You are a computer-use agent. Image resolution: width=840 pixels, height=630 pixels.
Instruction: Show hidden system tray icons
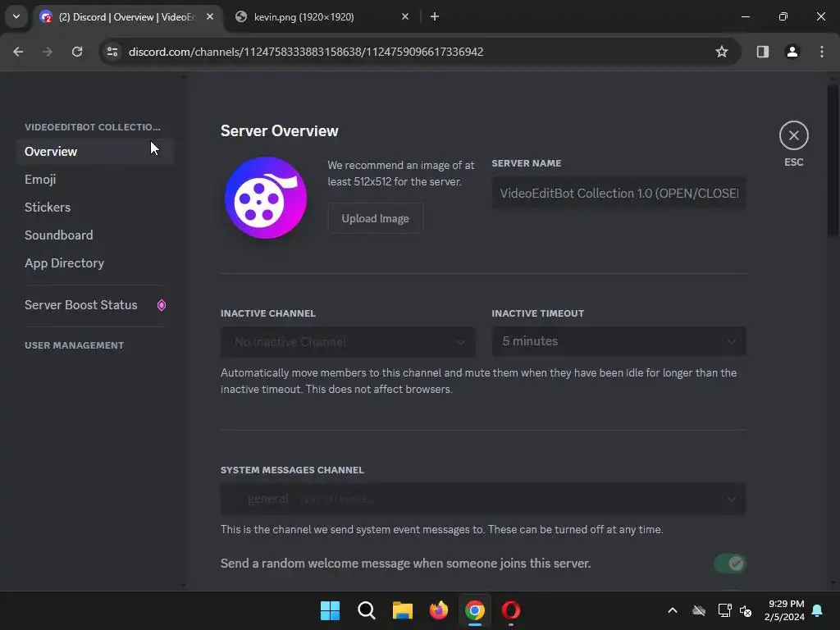pyautogui.click(x=673, y=610)
